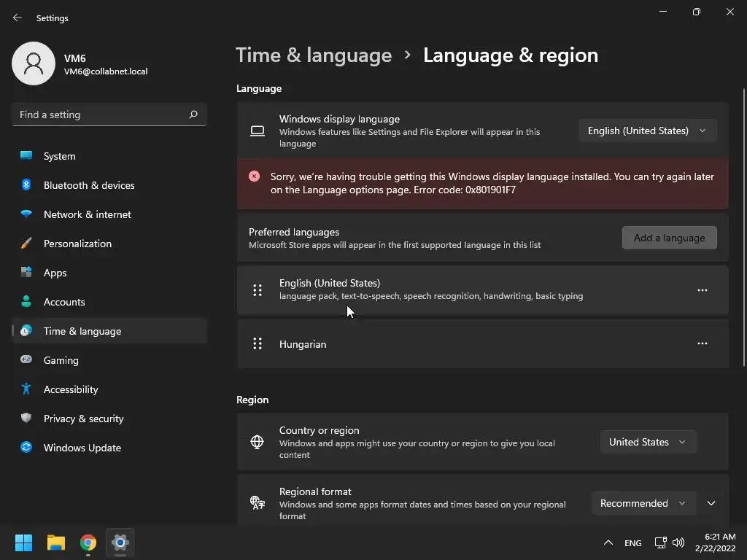This screenshot has height=560, width=747.
Task: Click the Windows Update sync icon
Action: click(26, 447)
